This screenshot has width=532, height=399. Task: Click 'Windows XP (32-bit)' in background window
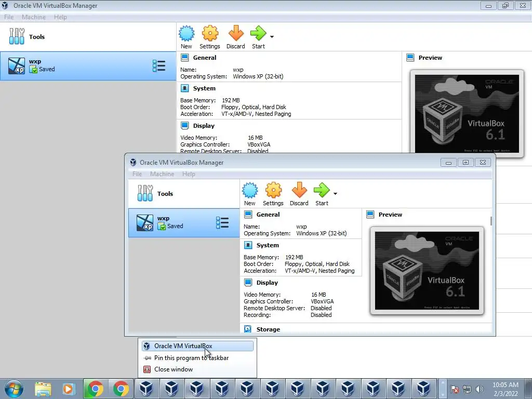[258, 76]
